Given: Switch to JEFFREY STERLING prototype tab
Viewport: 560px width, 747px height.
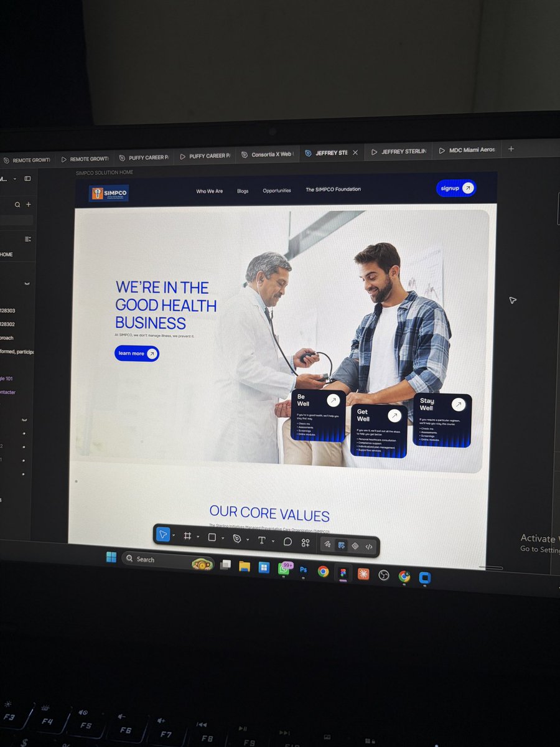Looking at the screenshot, I should point(398,151).
